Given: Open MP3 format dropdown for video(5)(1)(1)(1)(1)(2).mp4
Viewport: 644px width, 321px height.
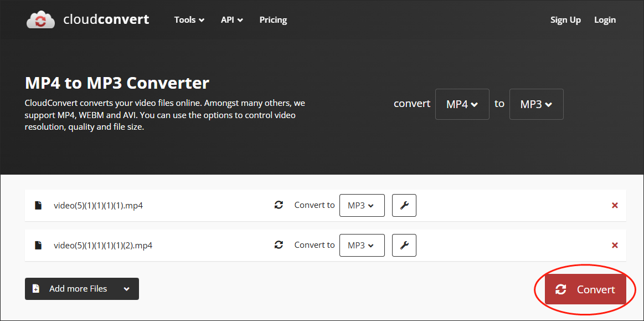Looking at the screenshot, I should click(362, 246).
